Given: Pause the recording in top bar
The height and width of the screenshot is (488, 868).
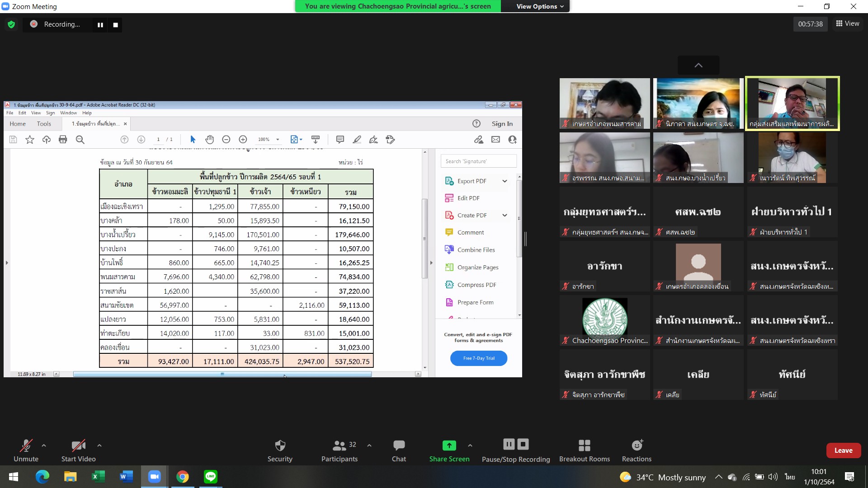Looking at the screenshot, I should [100, 25].
